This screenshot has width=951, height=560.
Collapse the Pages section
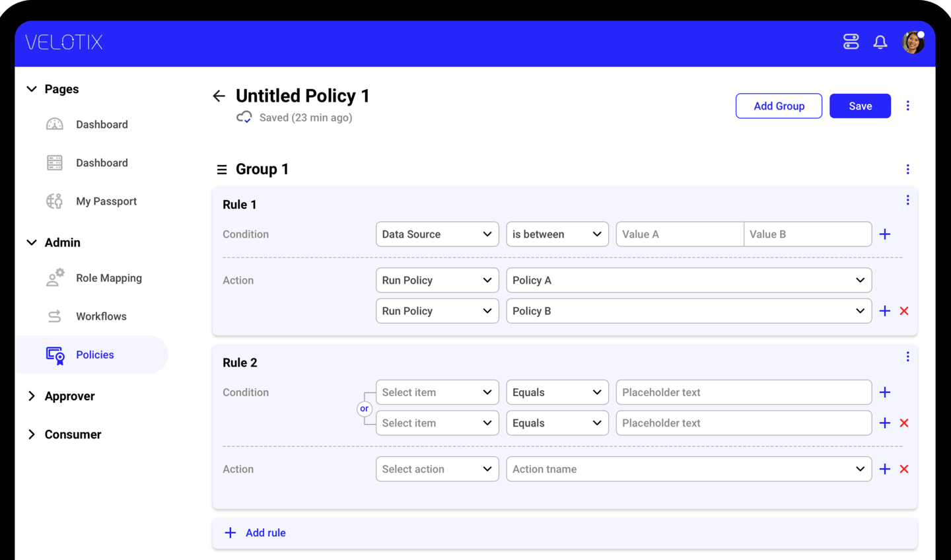pyautogui.click(x=32, y=89)
